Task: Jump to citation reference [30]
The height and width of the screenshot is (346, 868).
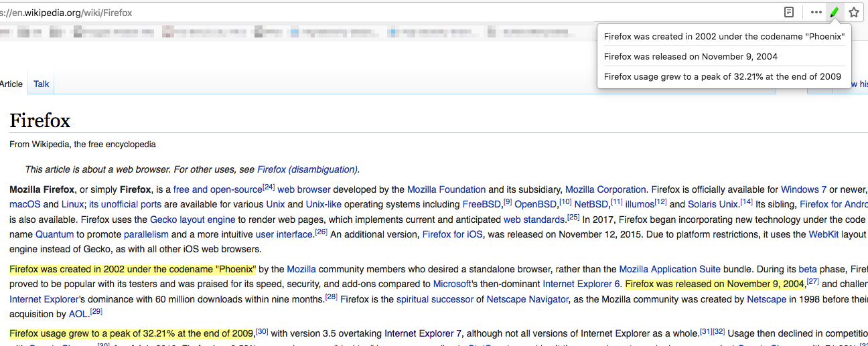Action: coord(262,331)
